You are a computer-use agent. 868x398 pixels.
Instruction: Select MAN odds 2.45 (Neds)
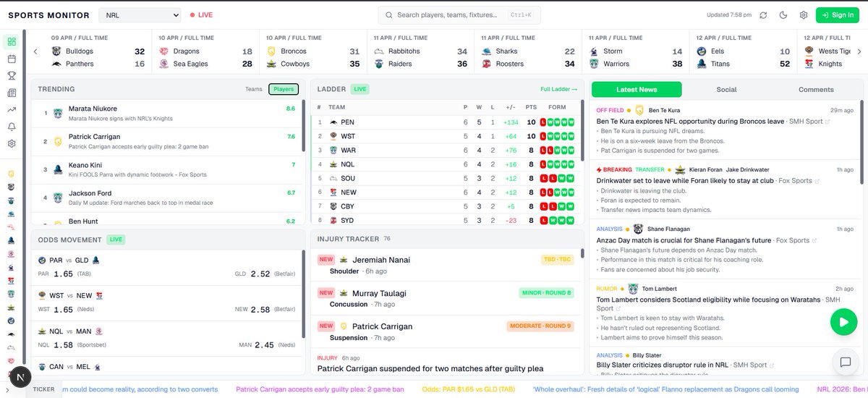point(267,345)
